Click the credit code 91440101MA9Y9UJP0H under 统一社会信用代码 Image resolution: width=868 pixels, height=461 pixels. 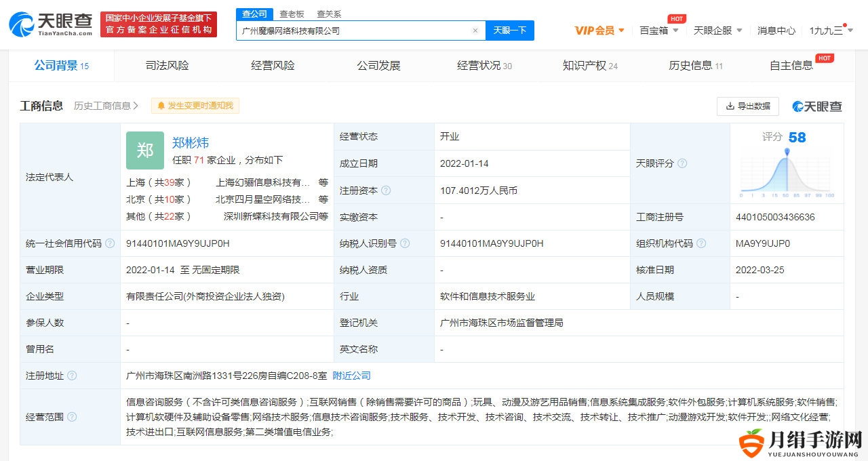click(x=178, y=243)
